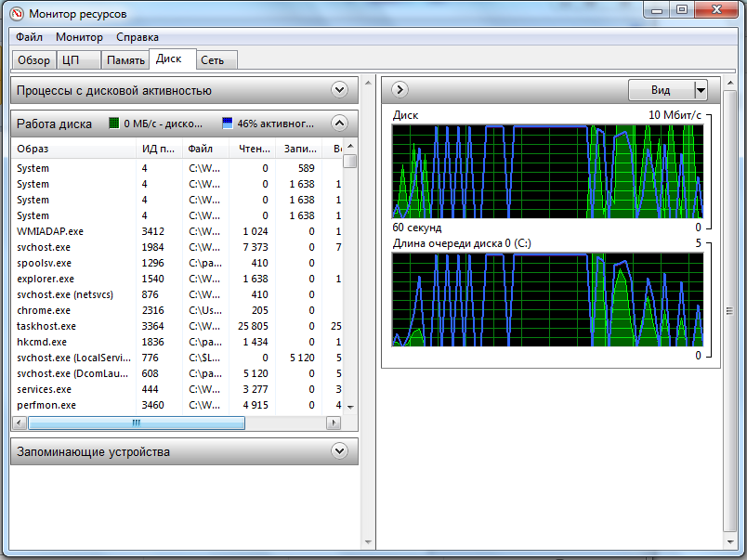The width and height of the screenshot is (747, 560).
Task: Switch to the Сеть tab
Action: click(212, 60)
